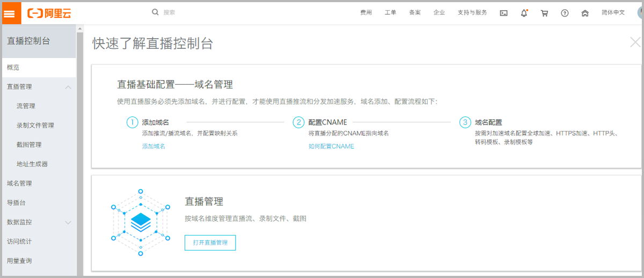Screen dimensions: 644x278
Task: Click the search magnifier icon
Action: [x=155, y=12]
